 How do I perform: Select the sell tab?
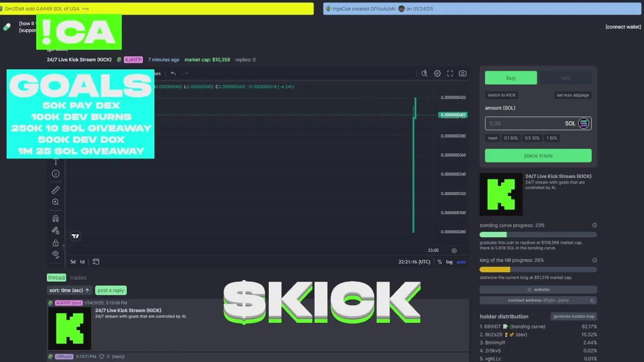click(566, 78)
